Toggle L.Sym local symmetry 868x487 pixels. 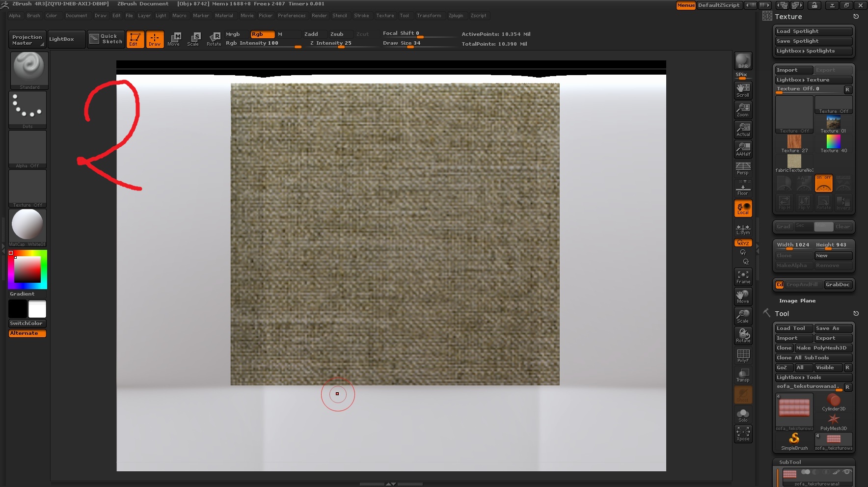(743, 229)
